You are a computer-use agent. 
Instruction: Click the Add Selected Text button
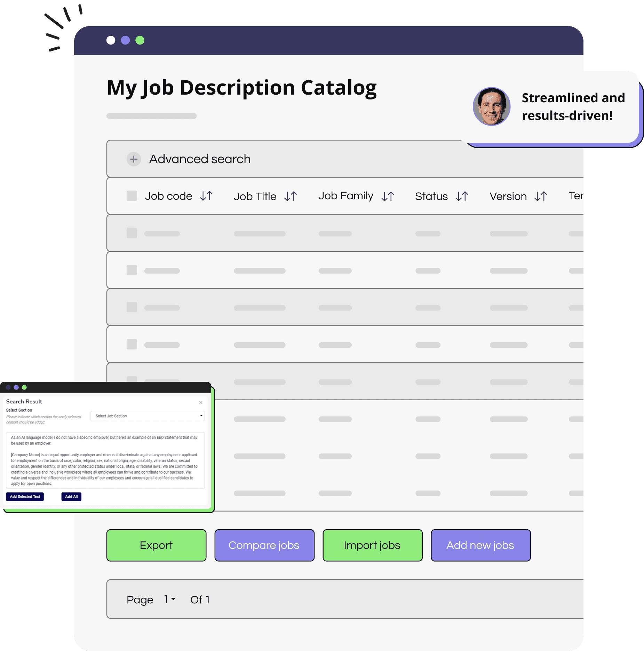point(25,497)
